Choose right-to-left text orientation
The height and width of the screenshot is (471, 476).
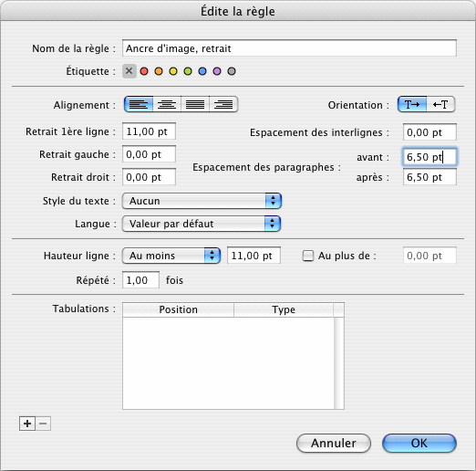point(440,105)
